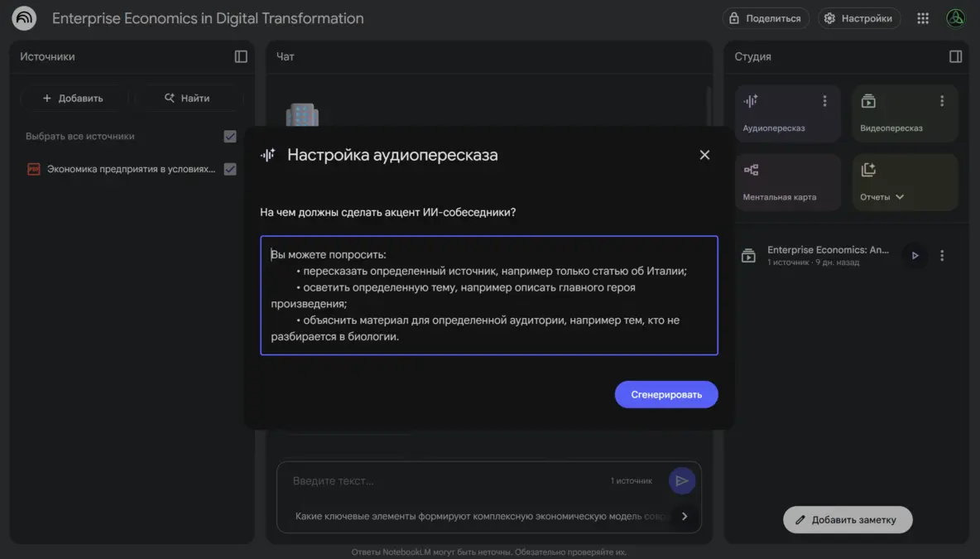
Task: Click the NotebookLM logo icon
Action: click(x=24, y=18)
